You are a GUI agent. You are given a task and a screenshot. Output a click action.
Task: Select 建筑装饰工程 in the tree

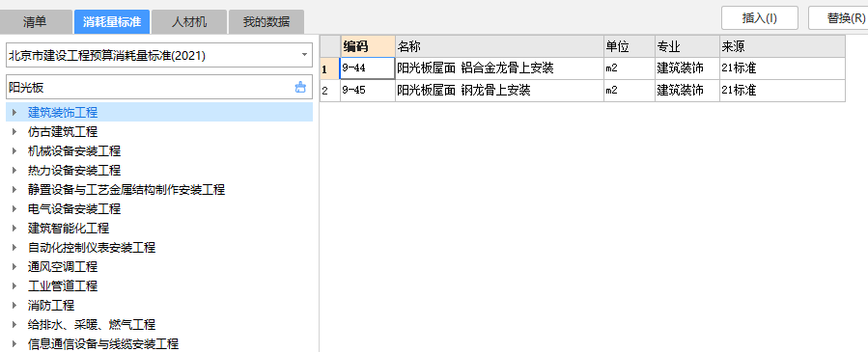(63, 113)
